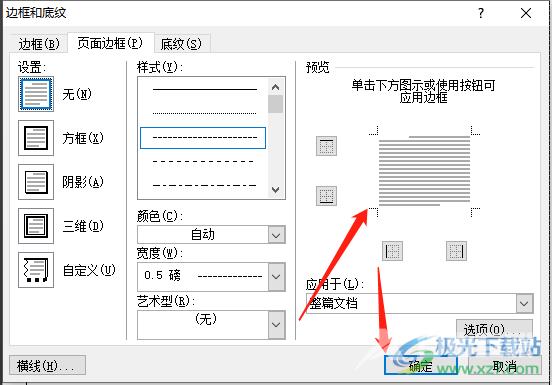
Task: Click the 自定义(U) setting label
Action: coord(89,270)
